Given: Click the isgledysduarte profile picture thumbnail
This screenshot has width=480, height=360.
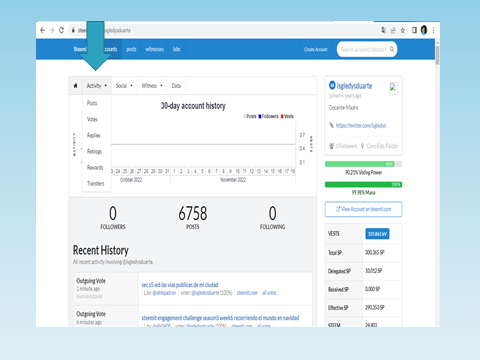Looking at the screenshot, I should (393, 88).
